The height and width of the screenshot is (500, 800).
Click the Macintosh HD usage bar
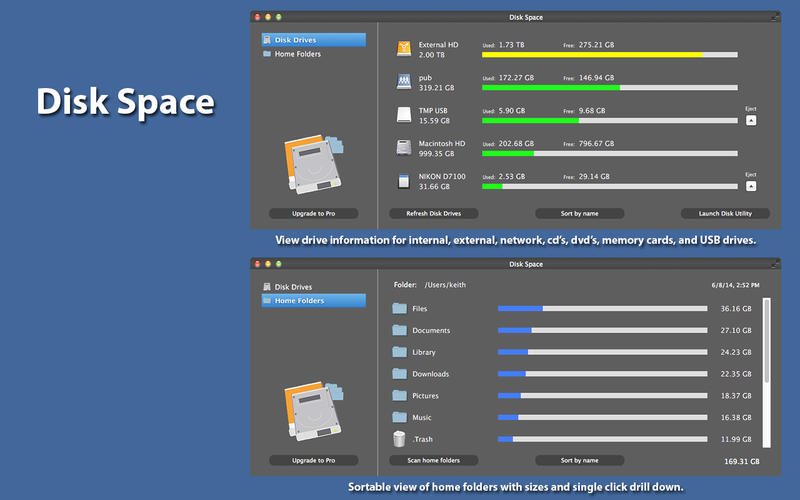click(x=610, y=154)
